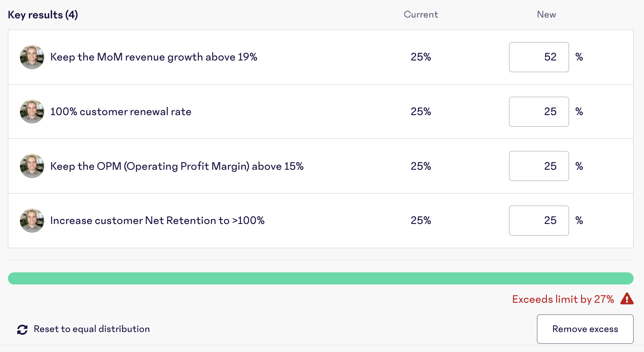Click "Increase customer Net Retention to >100%"

click(157, 221)
